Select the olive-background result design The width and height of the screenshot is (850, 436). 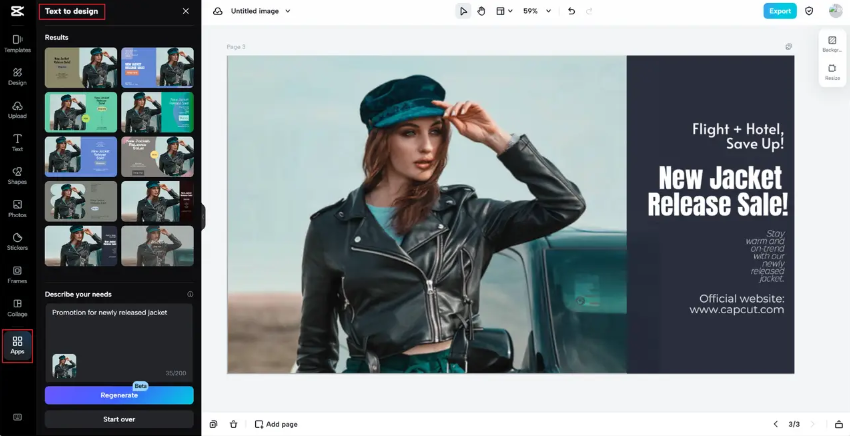(81, 68)
